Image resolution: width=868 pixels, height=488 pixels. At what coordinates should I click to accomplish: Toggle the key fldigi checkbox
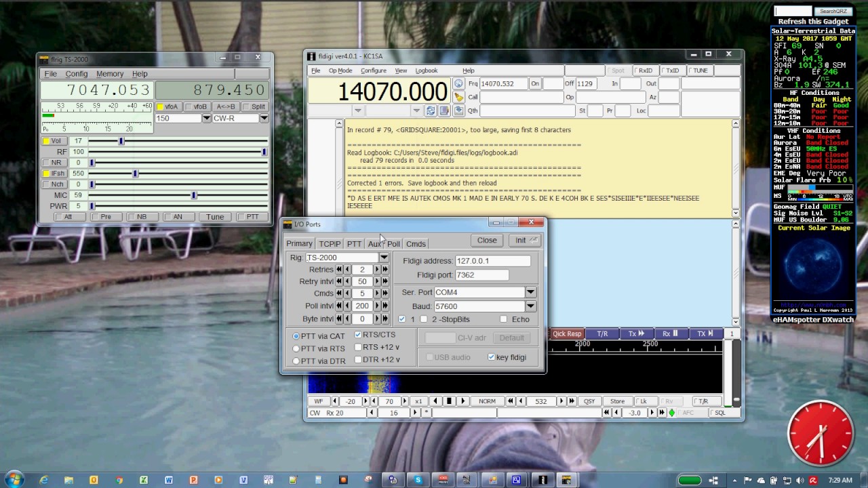point(491,357)
